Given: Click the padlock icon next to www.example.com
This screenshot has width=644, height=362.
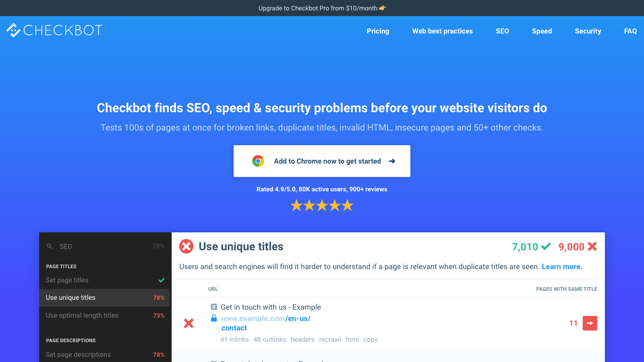Looking at the screenshot, I should pyautogui.click(x=214, y=318).
